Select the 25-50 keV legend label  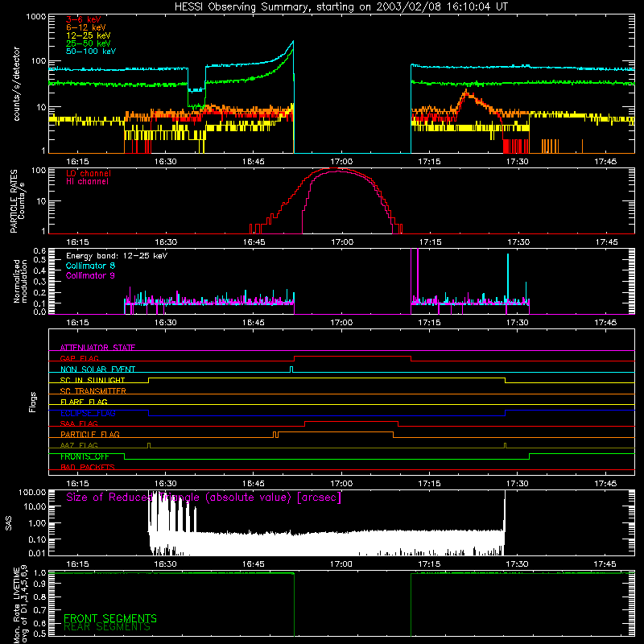[89, 43]
